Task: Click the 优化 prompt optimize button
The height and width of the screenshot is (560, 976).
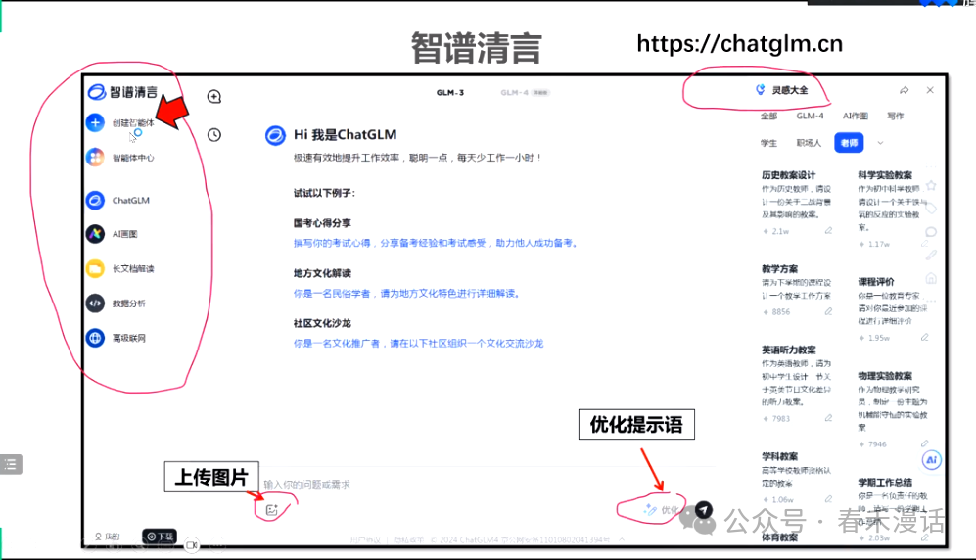Action: [661, 510]
